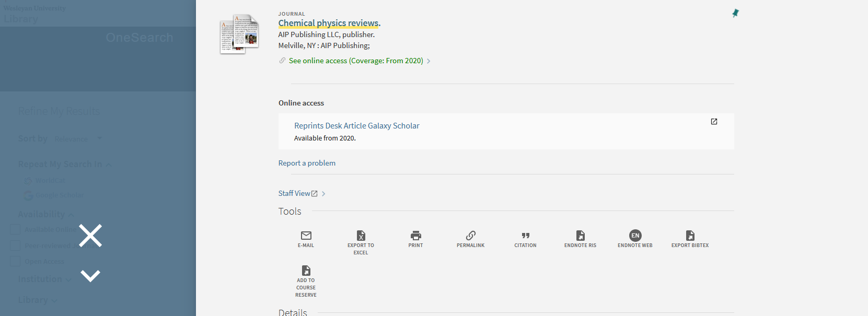Export to EndNote RIS
The width and height of the screenshot is (868, 316).
pos(580,236)
